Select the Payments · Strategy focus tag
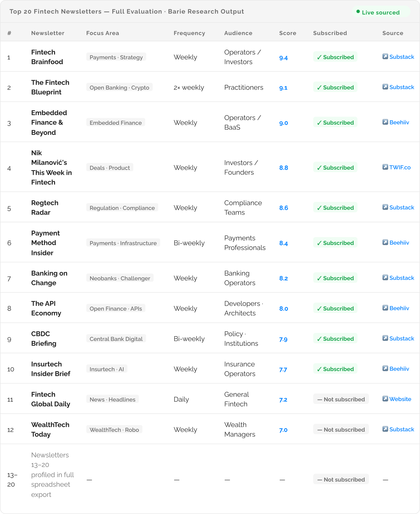Screen dimensions: 420x514 click(x=116, y=57)
